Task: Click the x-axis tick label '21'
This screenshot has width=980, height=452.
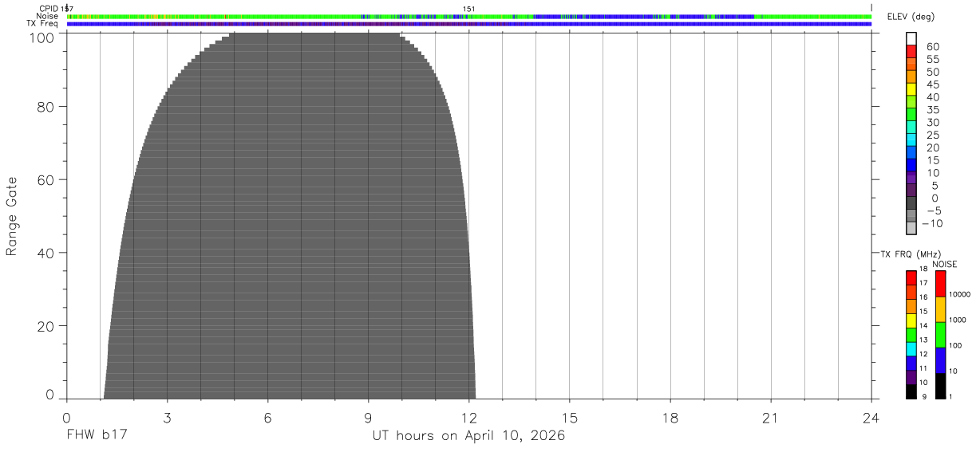Action: point(770,419)
